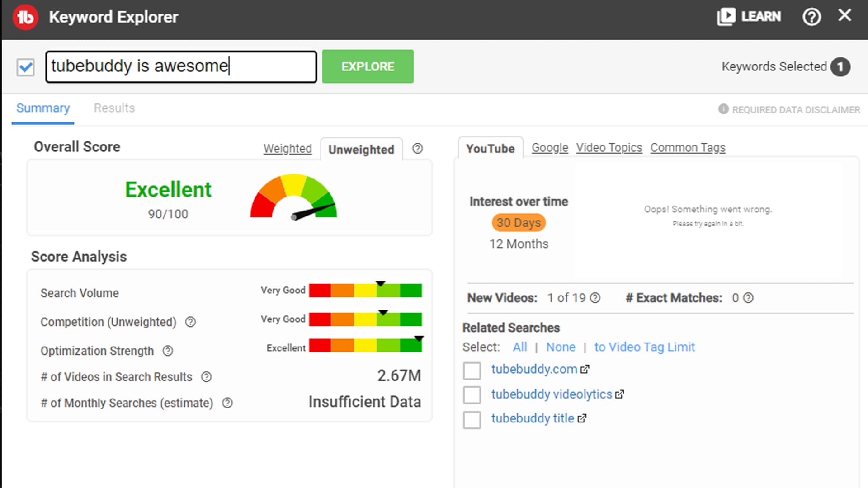The height and width of the screenshot is (488, 868).
Task: Check the tubebuddy videolytics checkbox
Action: [472, 395]
